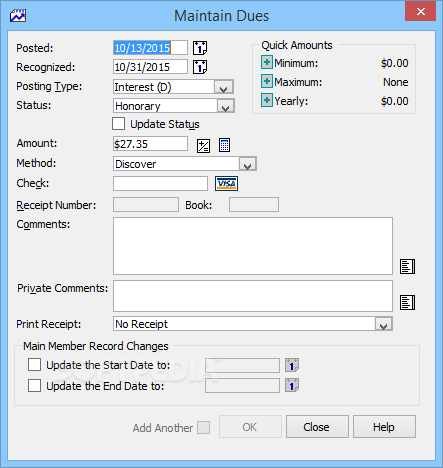Image resolution: width=443 pixels, height=468 pixels.
Task: Click the Main Member Record Changes label
Action: pyautogui.click(x=96, y=346)
